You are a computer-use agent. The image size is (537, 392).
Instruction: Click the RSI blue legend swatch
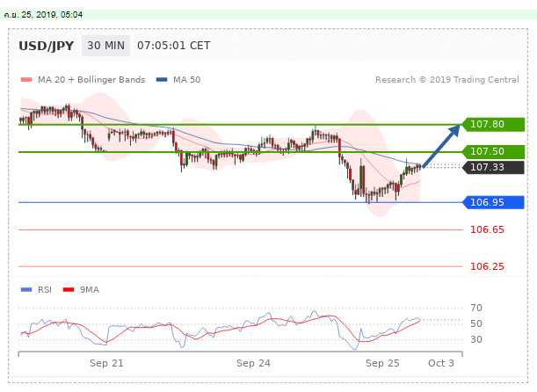pos(26,290)
